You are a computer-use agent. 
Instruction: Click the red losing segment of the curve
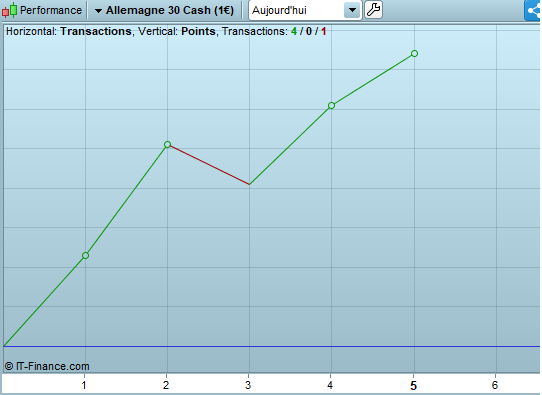point(208,164)
